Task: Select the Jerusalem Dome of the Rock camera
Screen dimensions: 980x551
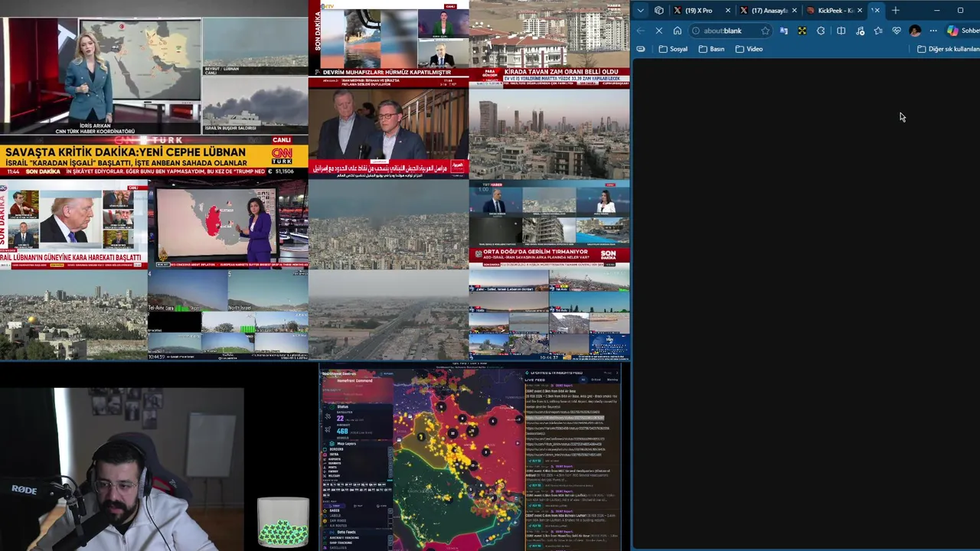Action: pos(73,314)
